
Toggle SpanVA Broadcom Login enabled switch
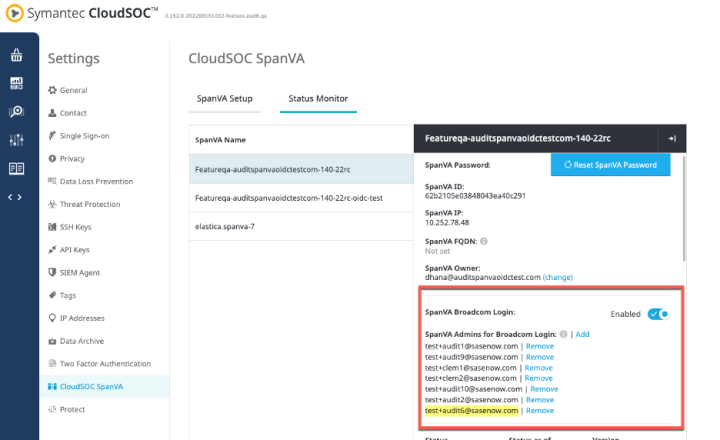pos(658,314)
